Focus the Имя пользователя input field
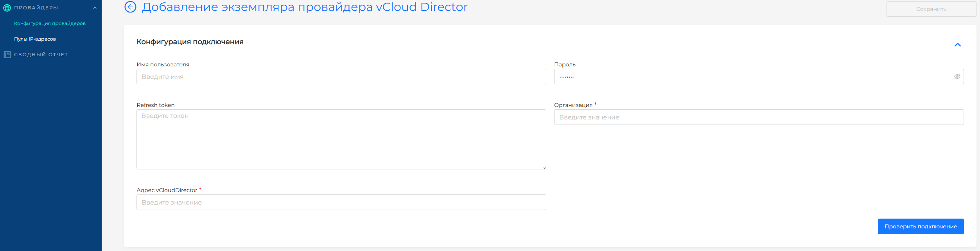 [x=341, y=77]
